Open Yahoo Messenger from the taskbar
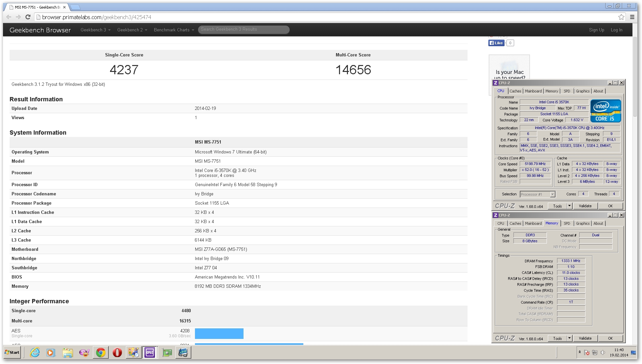This screenshot has width=642, height=364. click(x=84, y=352)
